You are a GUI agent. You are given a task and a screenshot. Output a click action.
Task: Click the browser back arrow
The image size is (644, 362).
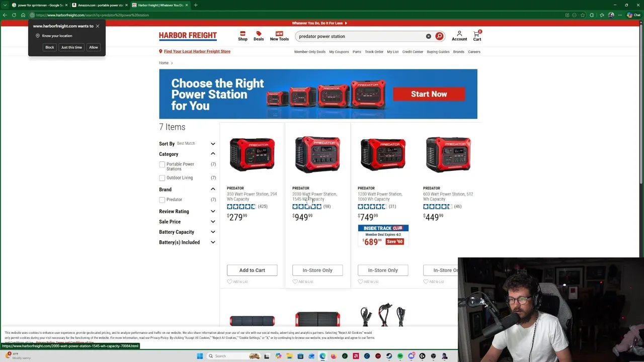[x=5, y=15]
